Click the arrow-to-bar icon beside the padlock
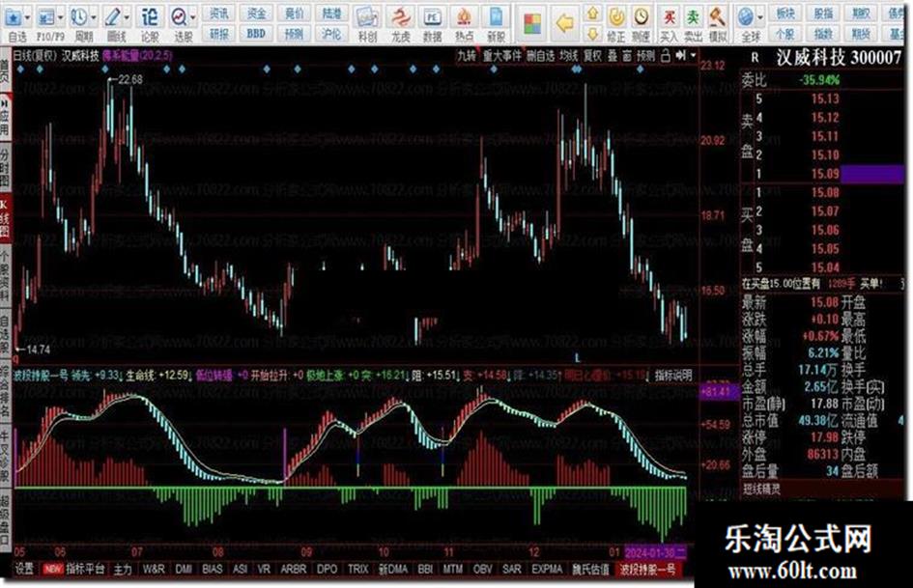 [680, 56]
